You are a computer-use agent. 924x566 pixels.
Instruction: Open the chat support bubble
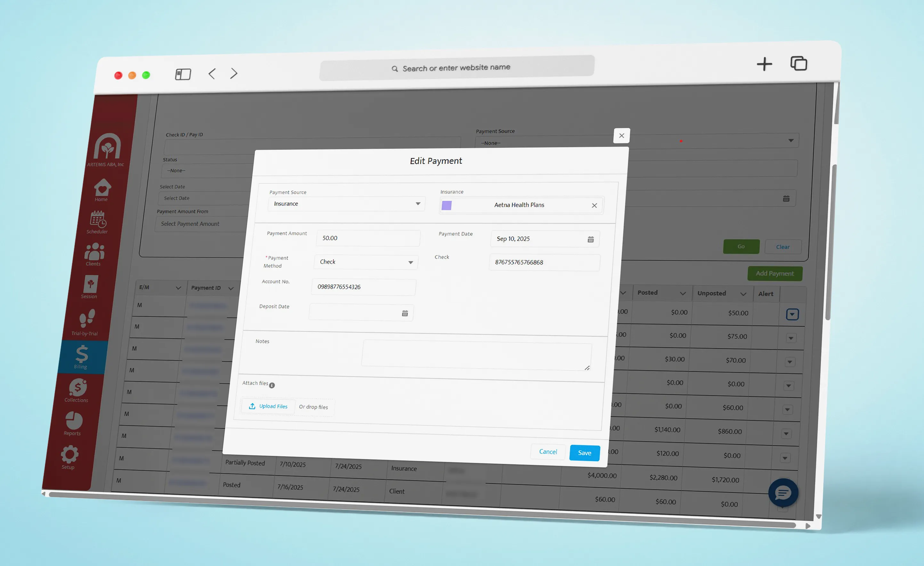point(783,493)
